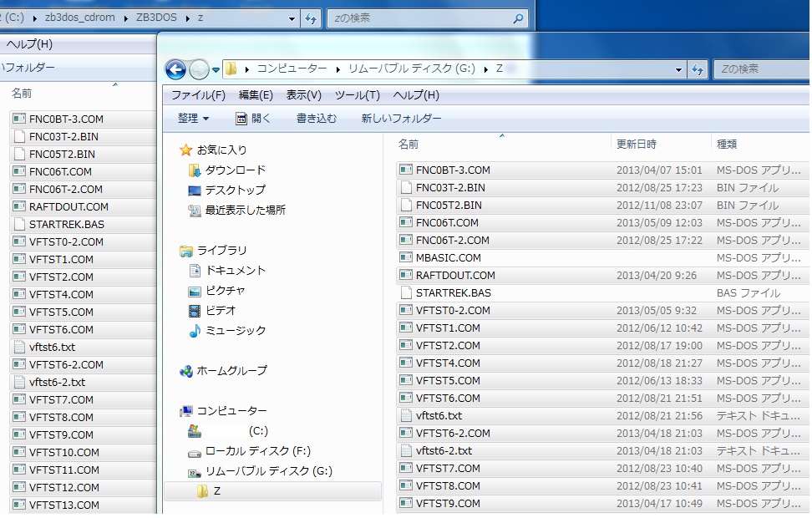Open the ツール(T) menu
Image resolution: width=812 pixels, height=518 pixels.
358,95
